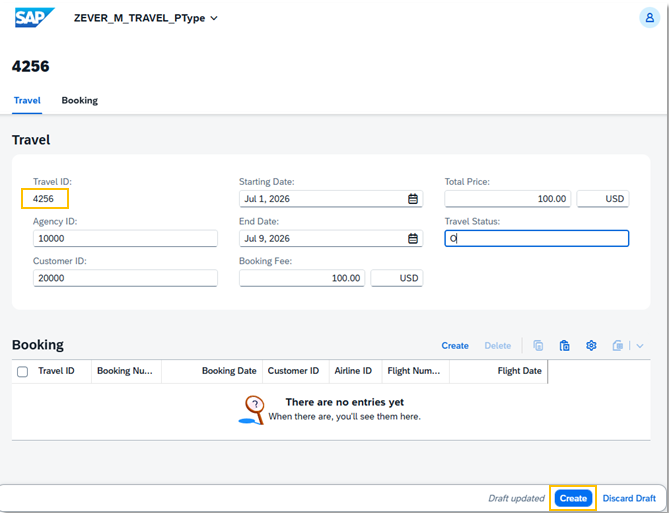This screenshot has width=669, height=513.
Task: Click the Total Price currency field
Action: point(602,198)
